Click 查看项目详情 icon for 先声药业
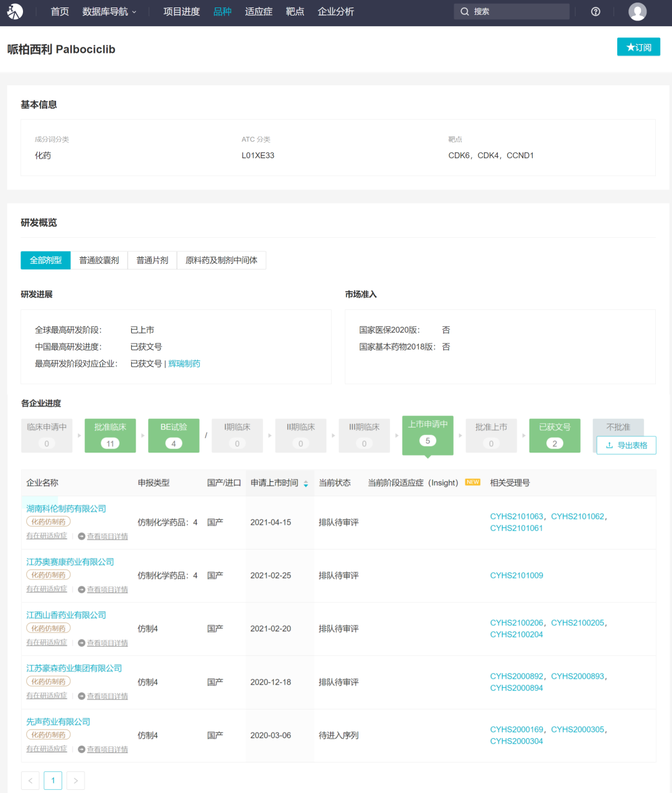 [x=82, y=749]
